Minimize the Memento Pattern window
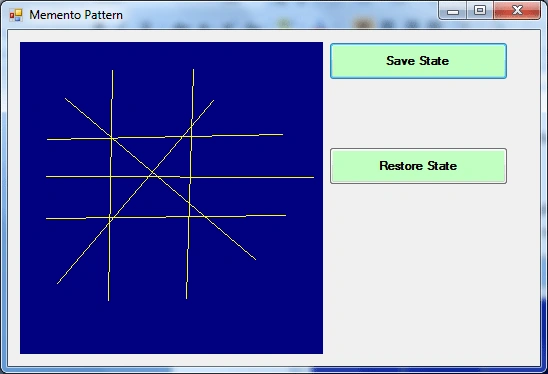 point(453,11)
